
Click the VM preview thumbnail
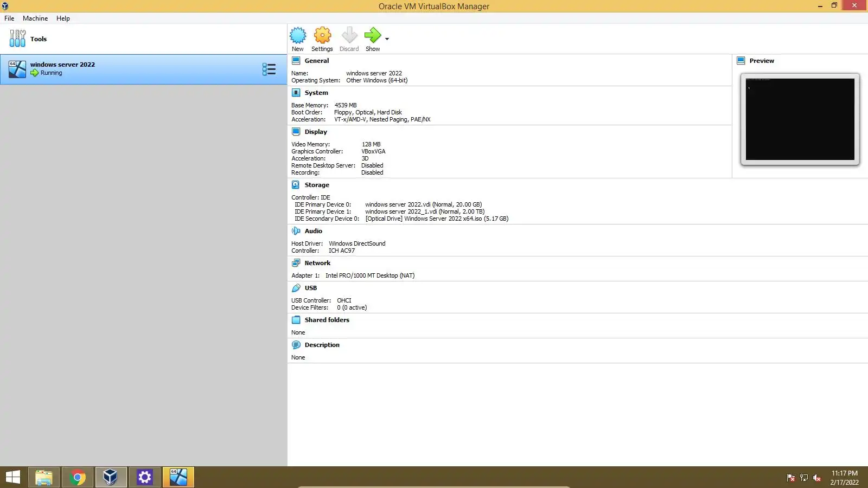tap(800, 119)
